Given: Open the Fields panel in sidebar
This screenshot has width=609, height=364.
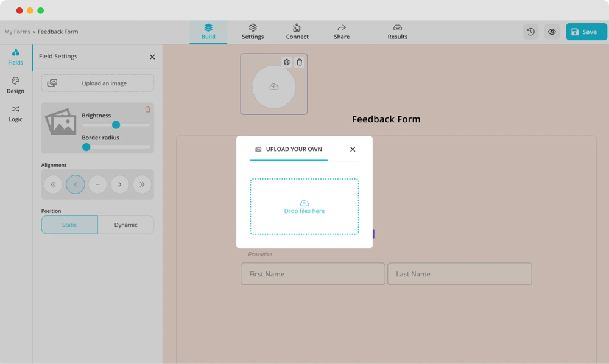Looking at the screenshot, I should point(15,57).
